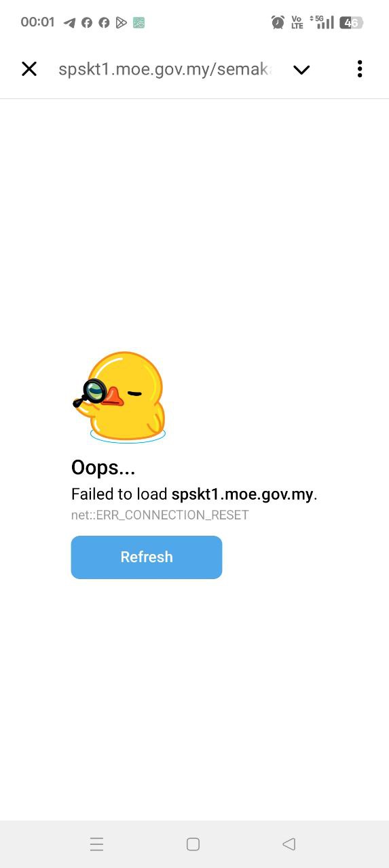389x868 pixels.
Task: Go home using the square navigation icon
Action: click(193, 844)
